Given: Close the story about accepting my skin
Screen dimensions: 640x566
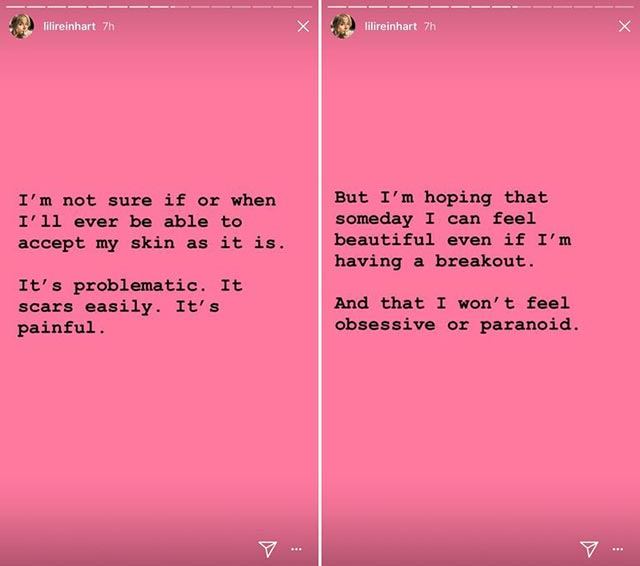Looking at the screenshot, I should (303, 26).
